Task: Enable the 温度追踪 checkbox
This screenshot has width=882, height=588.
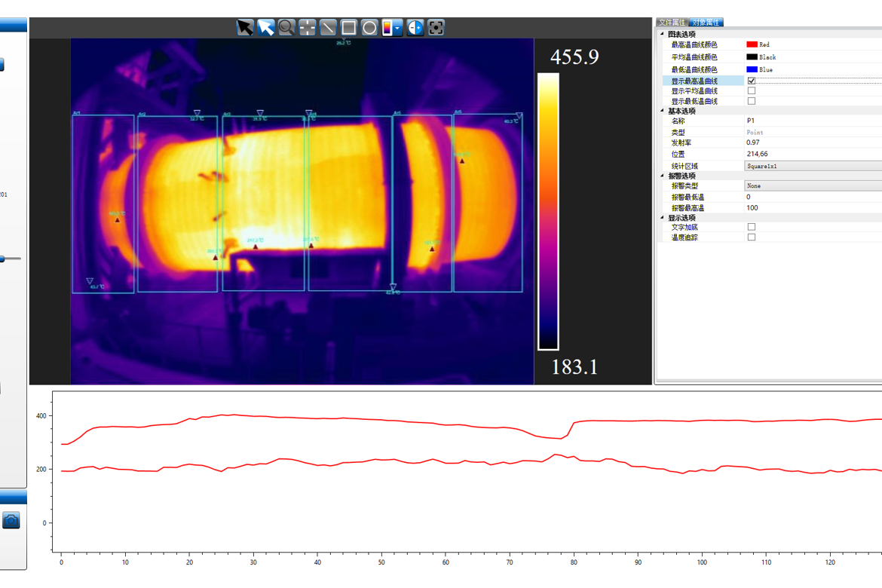Action: [752, 237]
